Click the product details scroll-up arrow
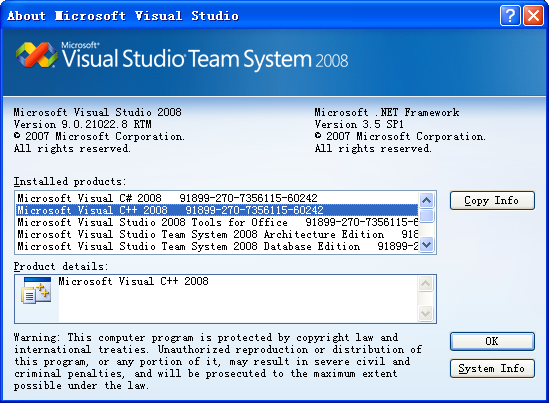 (x=426, y=284)
